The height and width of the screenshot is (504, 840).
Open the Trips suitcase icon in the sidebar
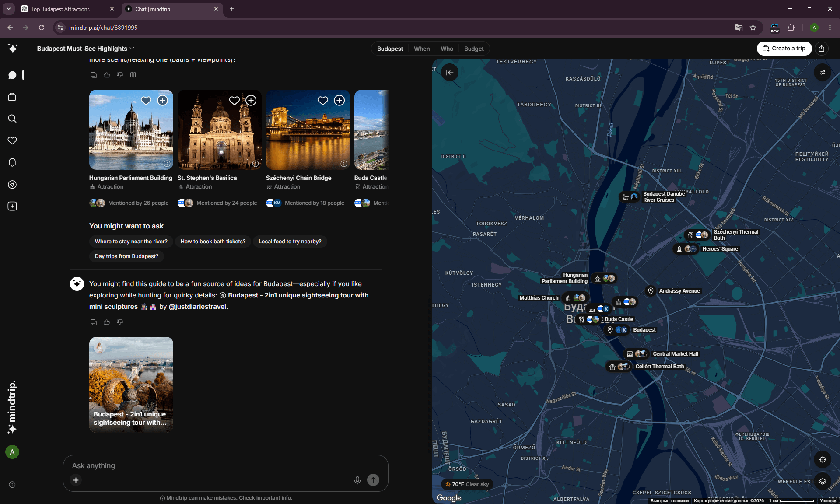click(x=12, y=97)
